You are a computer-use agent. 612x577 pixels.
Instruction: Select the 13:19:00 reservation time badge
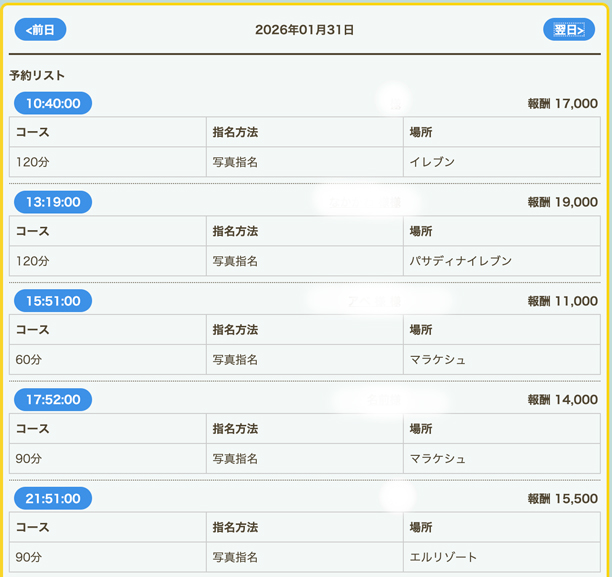53,202
